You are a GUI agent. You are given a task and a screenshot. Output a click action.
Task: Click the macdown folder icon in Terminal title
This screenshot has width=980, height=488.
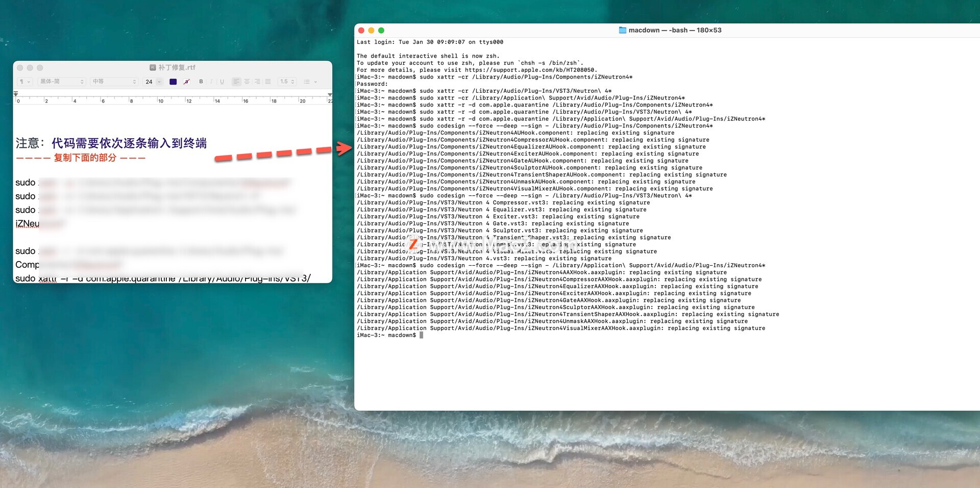(x=623, y=30)
